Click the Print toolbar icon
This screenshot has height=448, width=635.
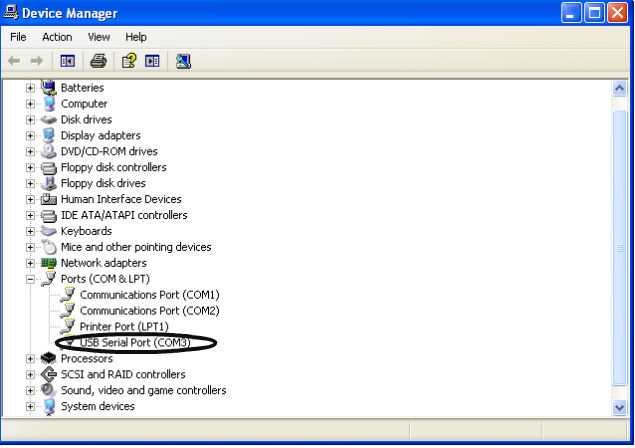98,61
